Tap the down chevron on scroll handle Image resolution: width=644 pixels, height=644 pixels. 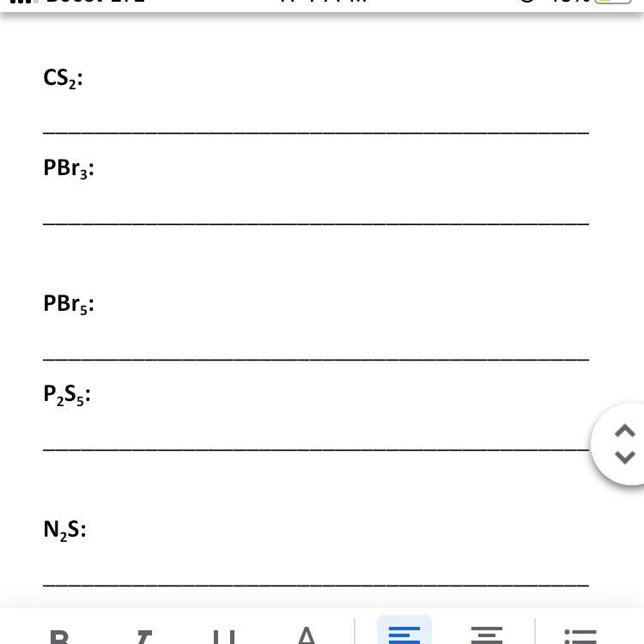[625, 457]
